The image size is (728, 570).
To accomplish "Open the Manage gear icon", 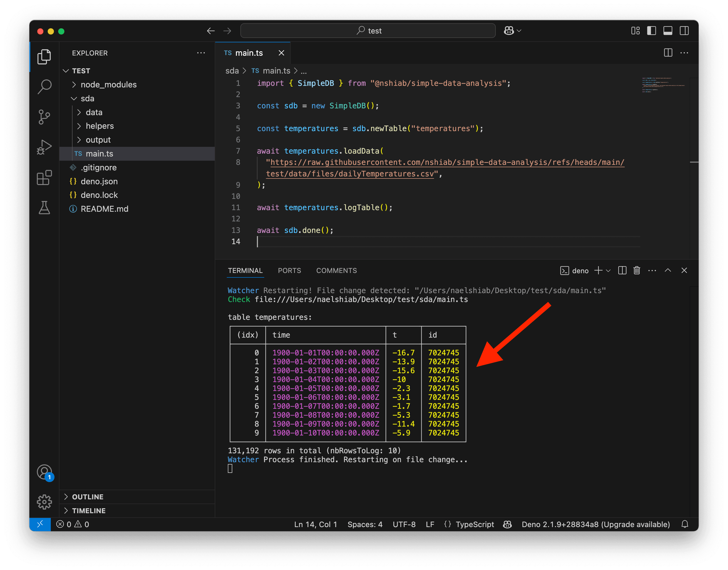I will coord(44,502).
